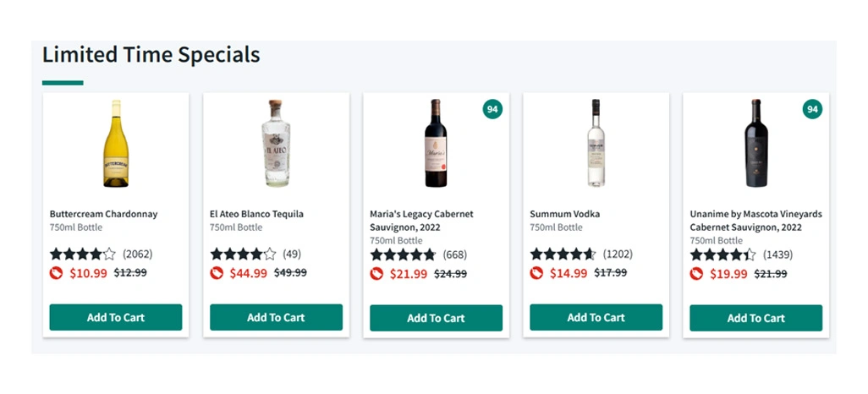Screen dimensions: 868x394
Task: Click the red sale tag icon beside $19.99
Action: pos(696,273)
